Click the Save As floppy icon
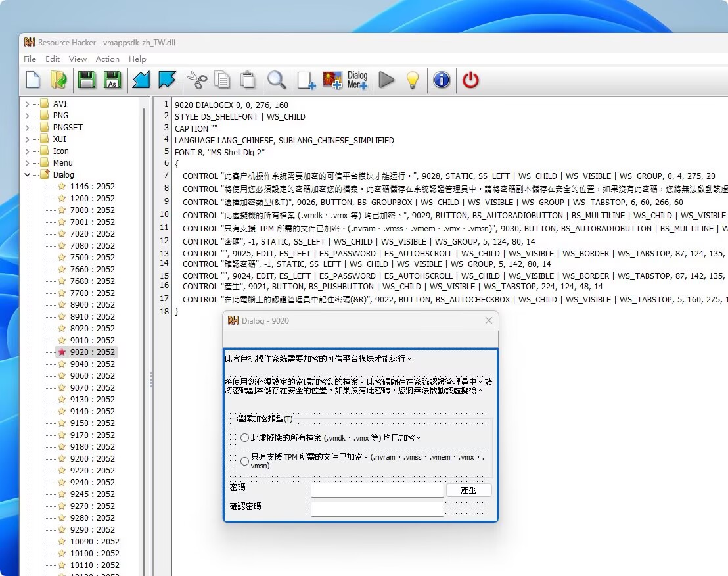The height and width of the screenshot is (576, 728). coord(114,80)
